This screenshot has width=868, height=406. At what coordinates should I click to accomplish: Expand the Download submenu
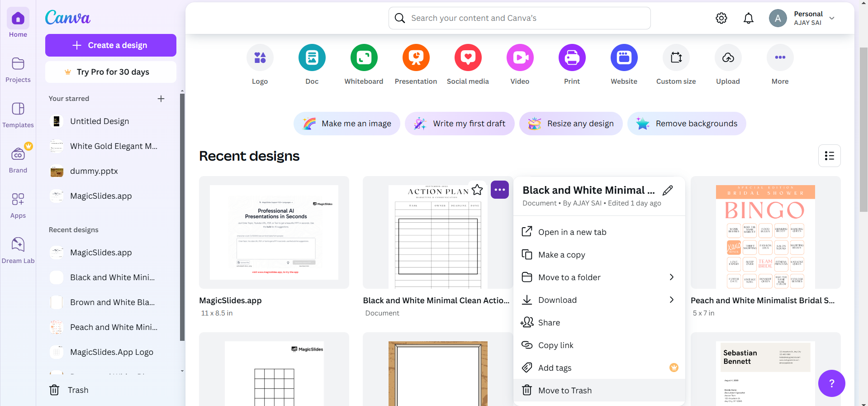tap(599, 300)
